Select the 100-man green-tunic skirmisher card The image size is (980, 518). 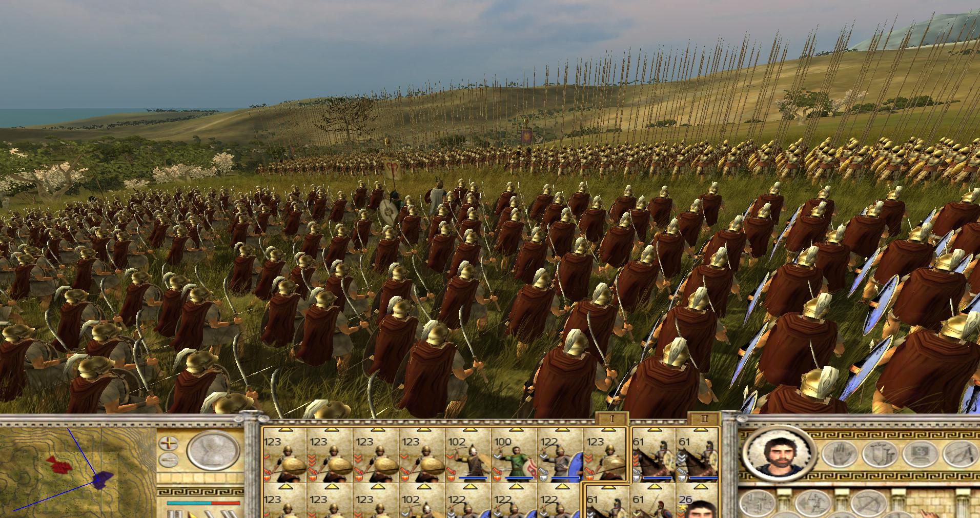(515, 455)
